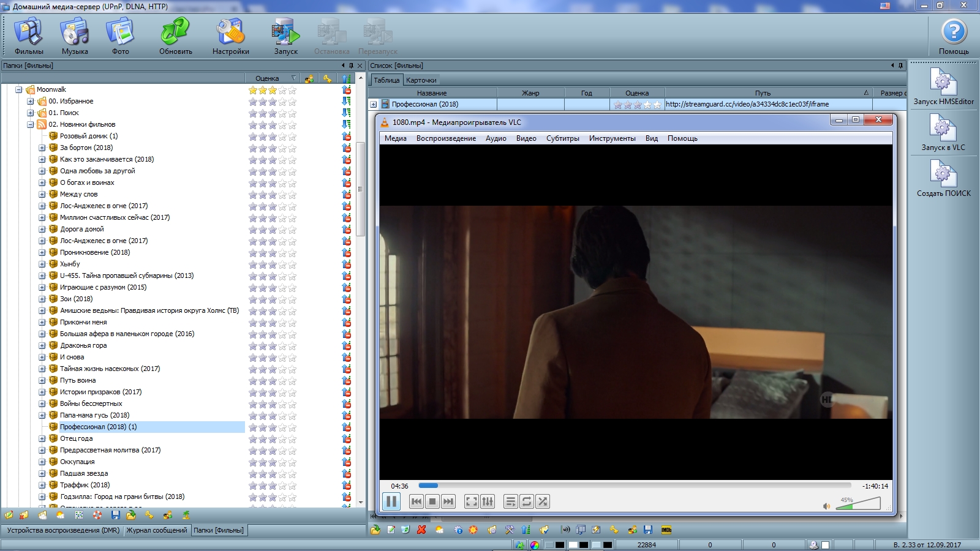Viewport: 980px width, 551px height.
Task: Switch to the Карточки tab
Action: click(421, 80)
